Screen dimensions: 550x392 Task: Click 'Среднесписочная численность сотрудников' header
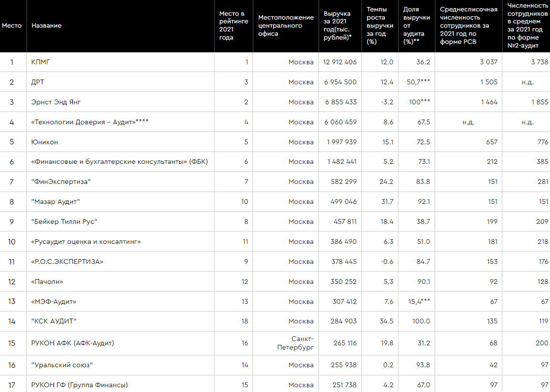[469, 26]
